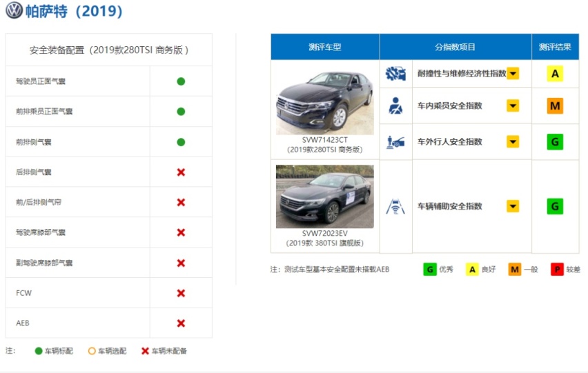This screenshot has width=588, height=373.
Task: Click the green 车辆标配 legend dot
Action: coord(38,351)
